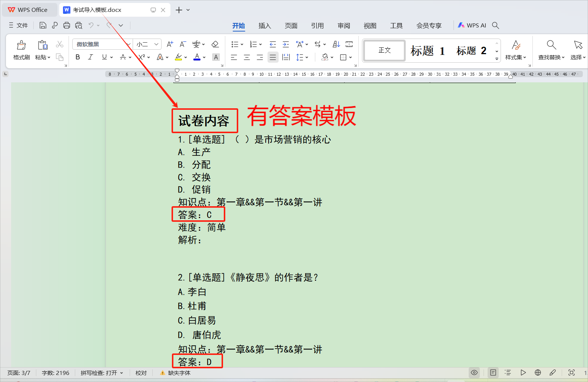Click the sort (A-Z arrow) icon

tap(336, 44)
